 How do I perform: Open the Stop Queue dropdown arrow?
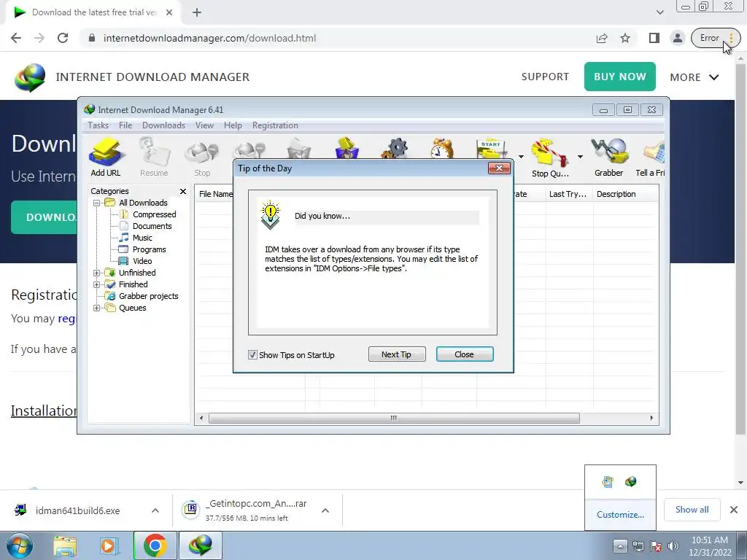pyautogui.click(x=580, y=157)
